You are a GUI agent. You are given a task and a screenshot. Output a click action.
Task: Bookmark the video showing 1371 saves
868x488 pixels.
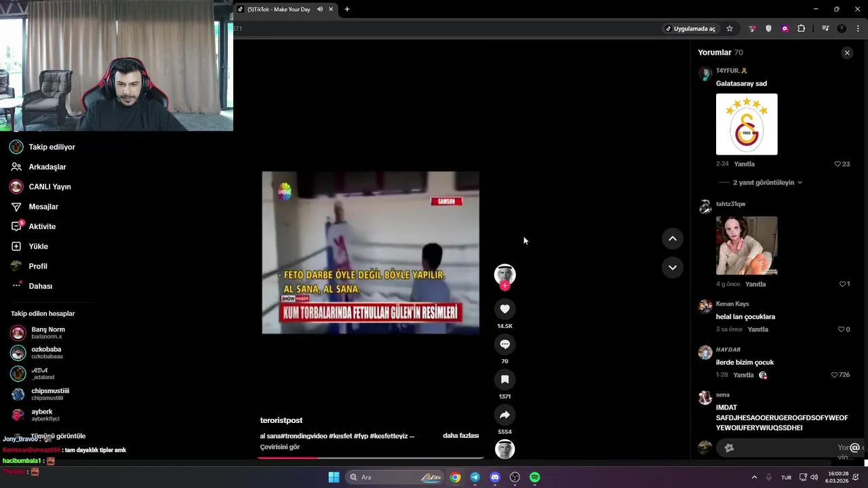coord(505,380)
